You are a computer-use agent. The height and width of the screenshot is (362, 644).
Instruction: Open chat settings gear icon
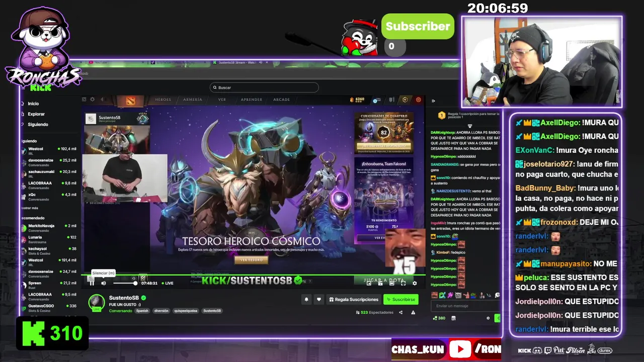click(488, 318)
